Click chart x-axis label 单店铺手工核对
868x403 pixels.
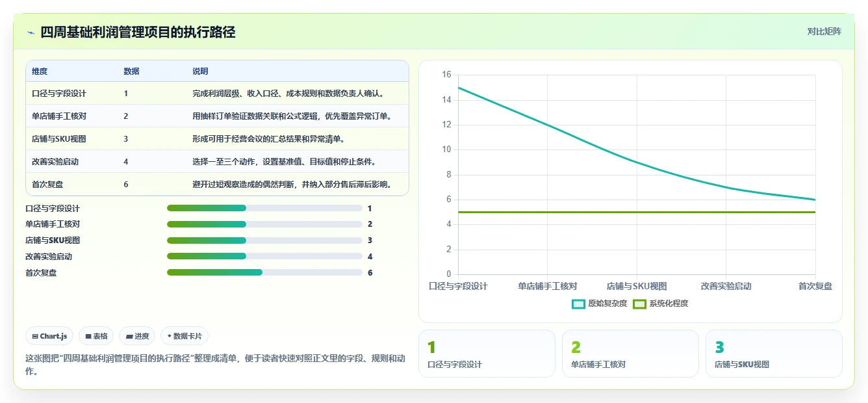click(548, 286)
